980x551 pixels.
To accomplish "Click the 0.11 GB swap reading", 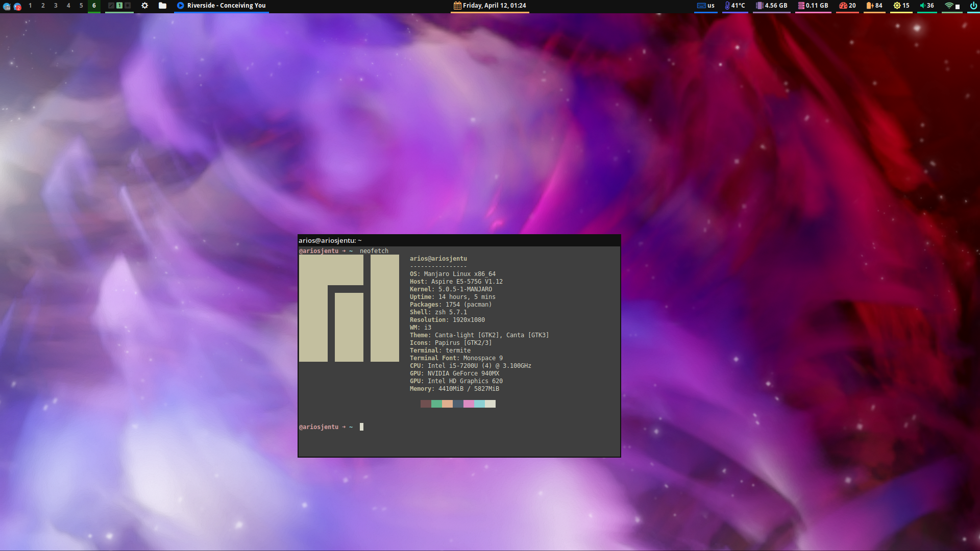I will (817, 6).
